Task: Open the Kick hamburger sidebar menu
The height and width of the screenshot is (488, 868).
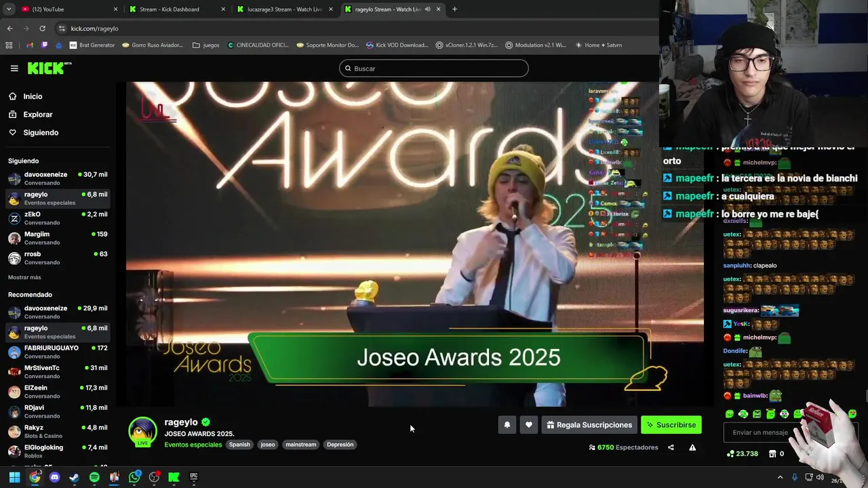Action: click(14, 68)
